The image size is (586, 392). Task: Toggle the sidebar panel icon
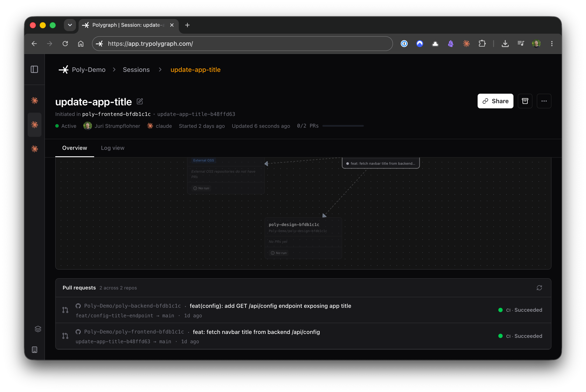(x=34, y=69)
